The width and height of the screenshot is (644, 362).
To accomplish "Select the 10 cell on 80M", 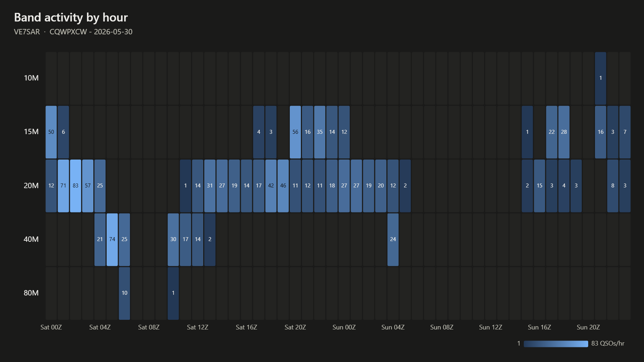I will pyautogui.click(x=124, y=293).
